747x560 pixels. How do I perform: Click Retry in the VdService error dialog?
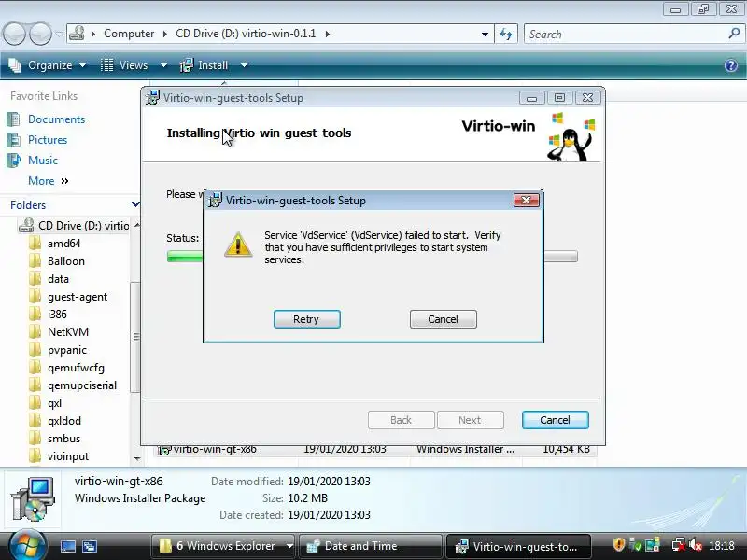307,319
